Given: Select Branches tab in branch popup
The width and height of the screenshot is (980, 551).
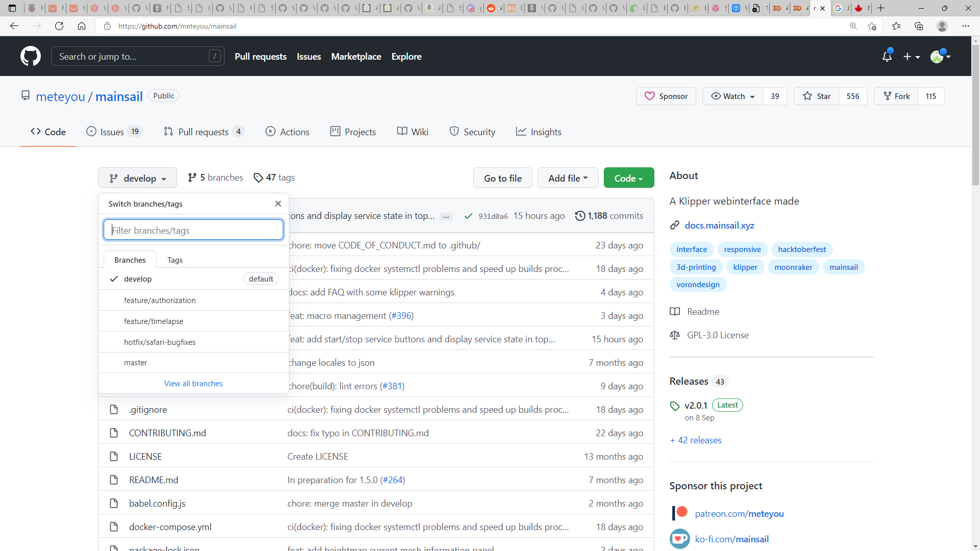Looking at the screenshot, I should pyautogui.click(x=130, y=260).
